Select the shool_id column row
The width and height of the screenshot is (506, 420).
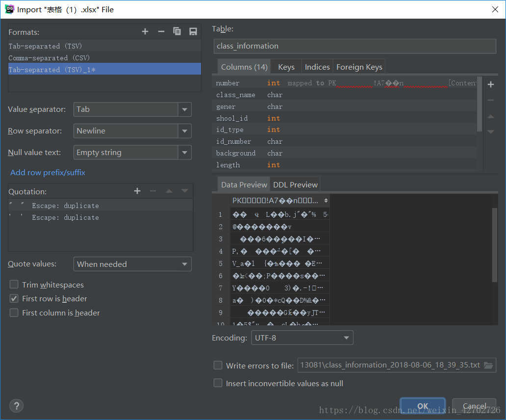[344, 118]
